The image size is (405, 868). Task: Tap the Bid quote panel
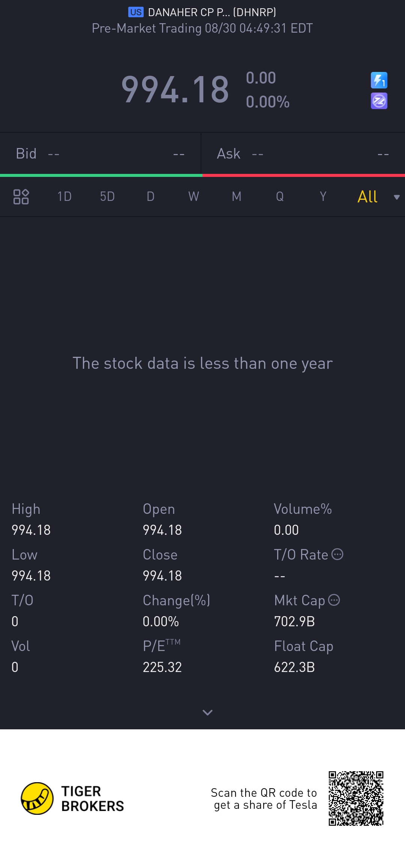(100, 153)
